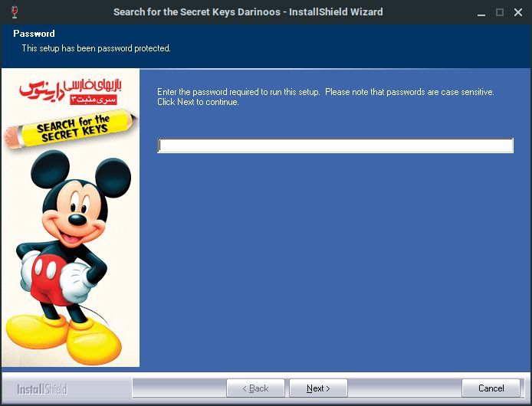Click the Wine glass icon in title bar
Screen dimensions: 532x406
click(15, 11)
